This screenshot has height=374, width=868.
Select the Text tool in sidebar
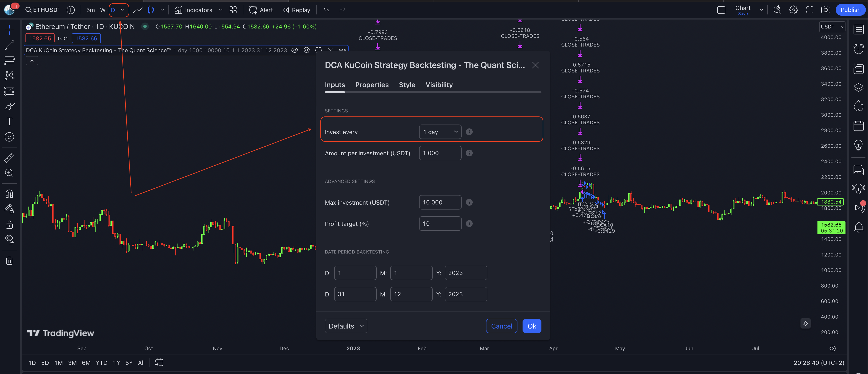9,122
